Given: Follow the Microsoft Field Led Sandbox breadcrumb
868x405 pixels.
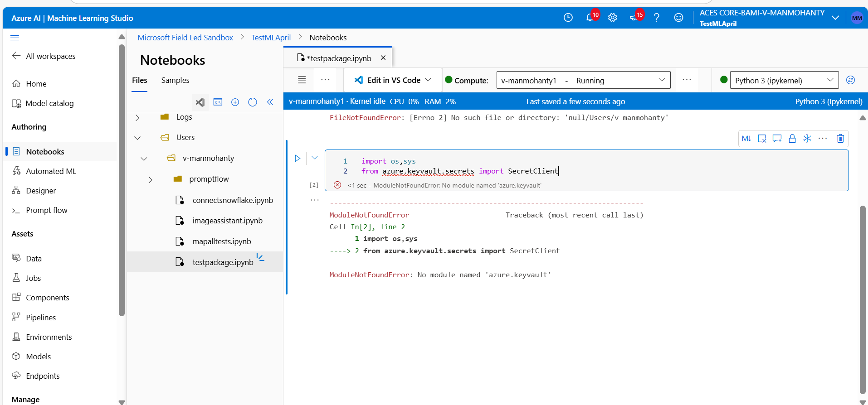Looking at the screenshot, I should click(x=185, y=38).
